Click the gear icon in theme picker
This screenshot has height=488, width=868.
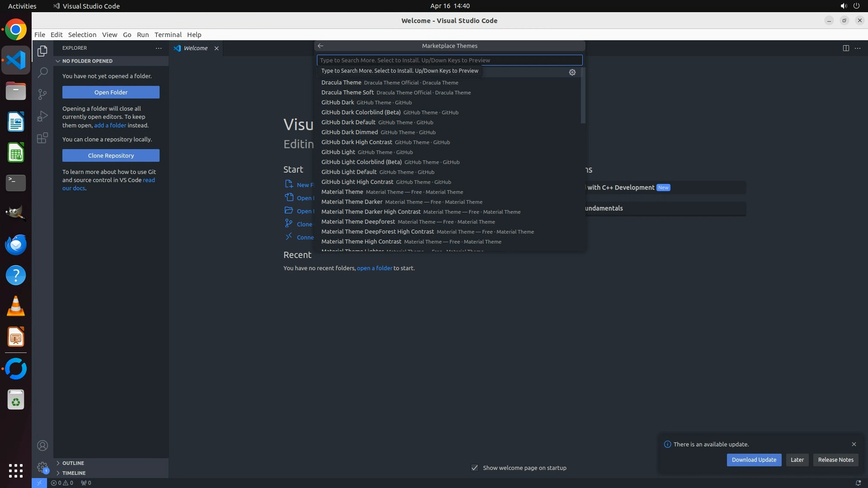coord(572,72)
